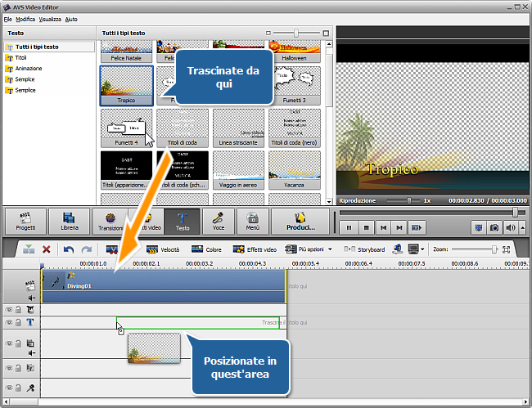Go to next frame
The width and height of the screenshot is (532, 408).
pos(399,228)
